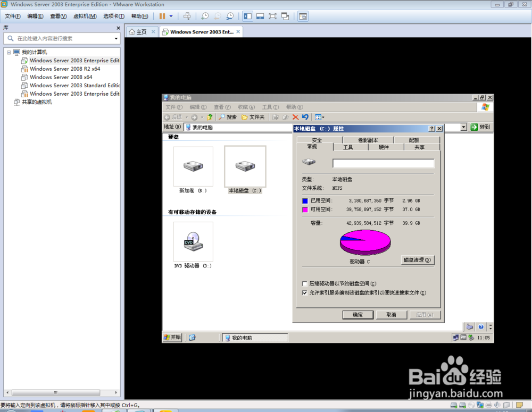
Task: Switch to the 硬件 tab
Action: [384, 147]
